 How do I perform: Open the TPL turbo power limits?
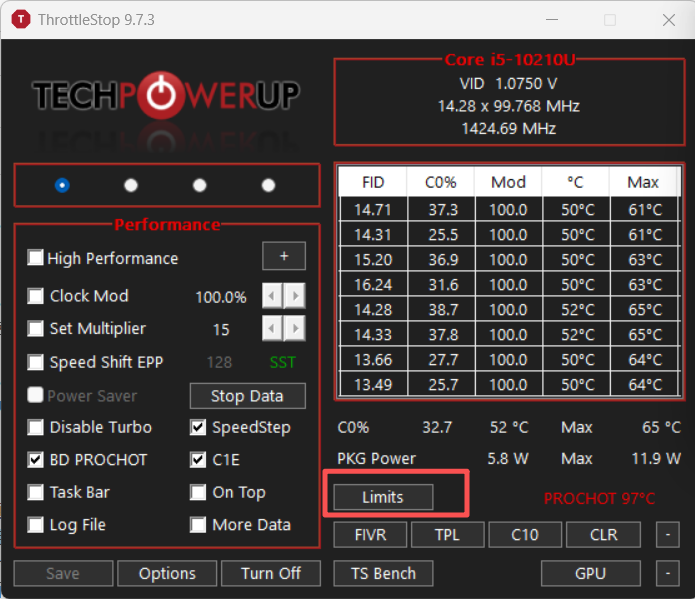448,535
